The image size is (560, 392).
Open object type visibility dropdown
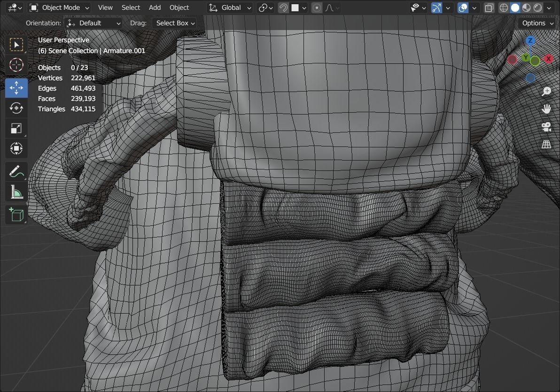click(x=418, y=8)
